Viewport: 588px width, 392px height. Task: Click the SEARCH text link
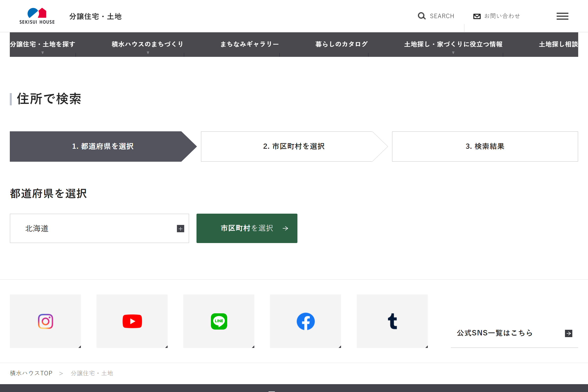pos(442,16)
